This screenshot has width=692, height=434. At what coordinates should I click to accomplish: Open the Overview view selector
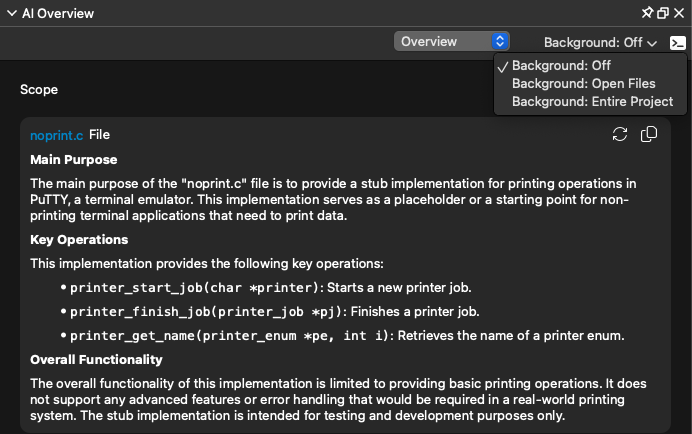[451, 42]
